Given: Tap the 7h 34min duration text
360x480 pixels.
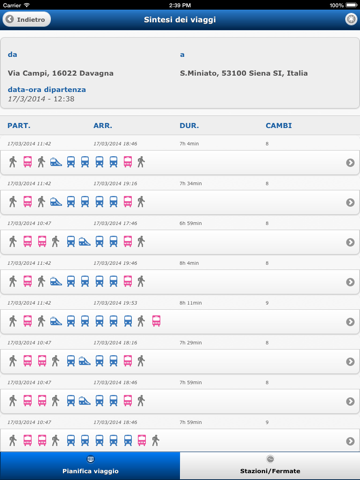Looking at the screenshot, I should [x=191, y=184].
